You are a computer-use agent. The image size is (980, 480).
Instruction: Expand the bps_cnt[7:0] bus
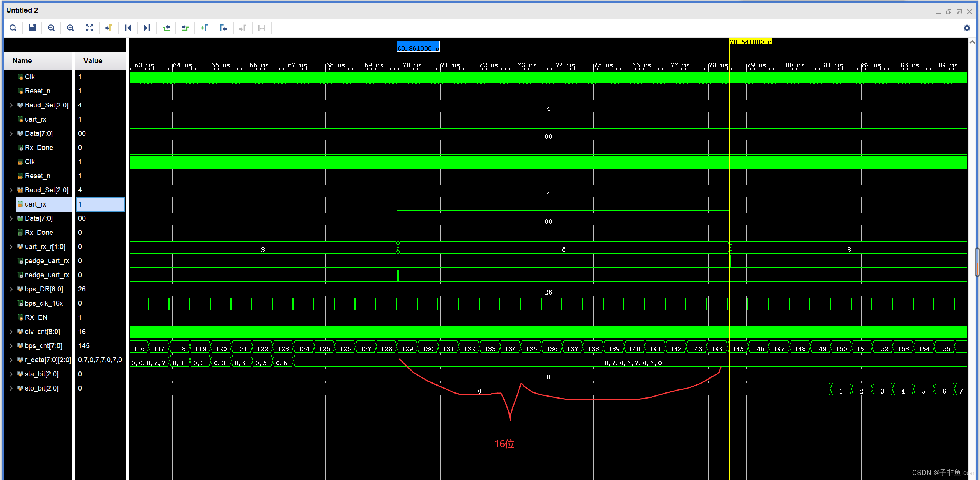point(11,346)
